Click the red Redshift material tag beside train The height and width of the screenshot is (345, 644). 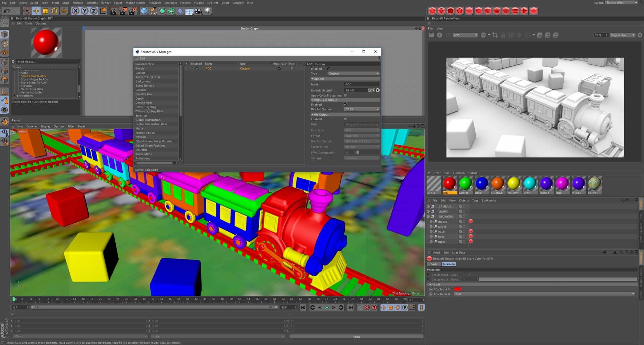tap(471, 236)
